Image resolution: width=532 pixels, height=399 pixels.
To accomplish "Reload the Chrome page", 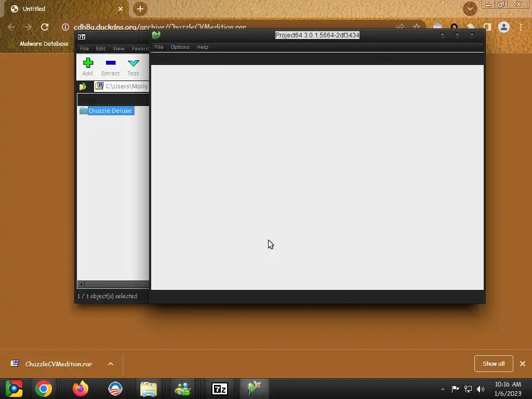I will [x=45, y=27].
